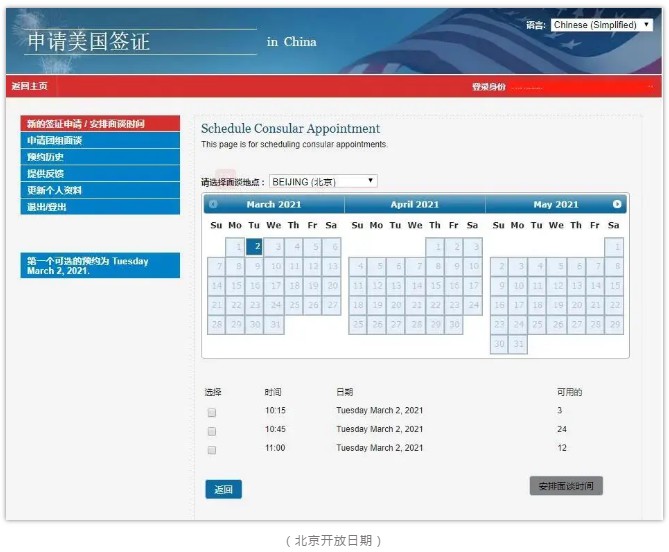The image size is (669, 552).
Task: Click the 申请美国签证 site title
Action: 89,42
